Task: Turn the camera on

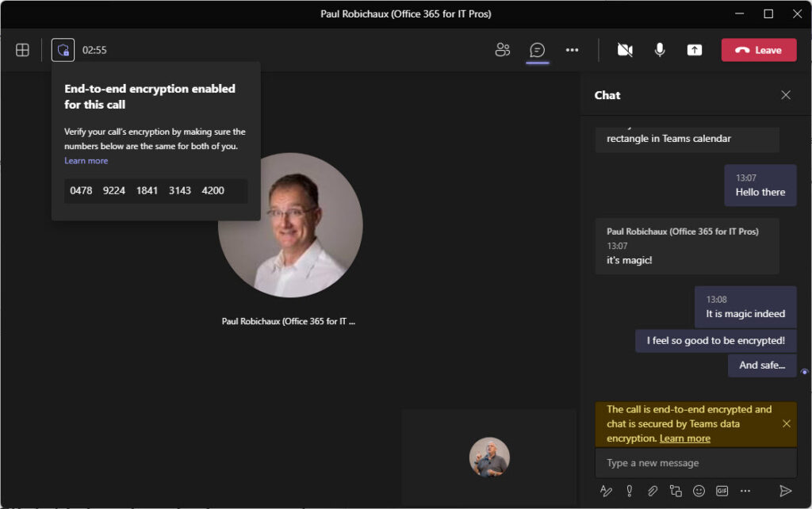Action: 625,50
